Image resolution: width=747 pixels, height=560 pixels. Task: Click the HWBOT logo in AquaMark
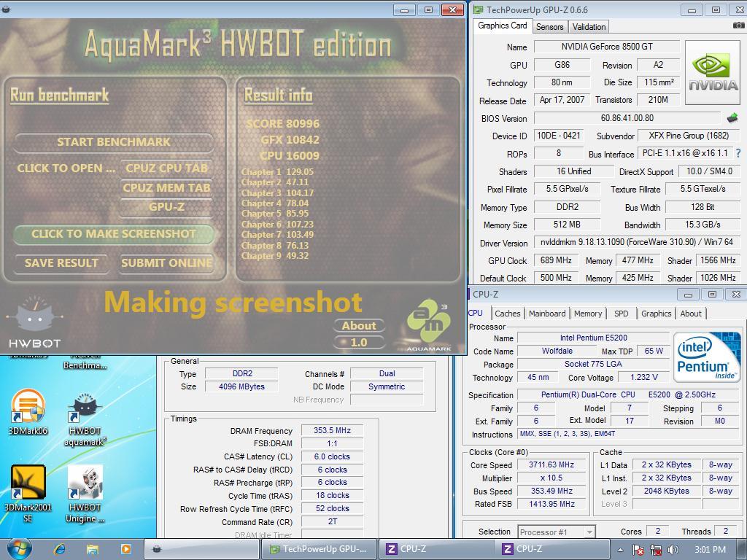click(x=34, y=323)
